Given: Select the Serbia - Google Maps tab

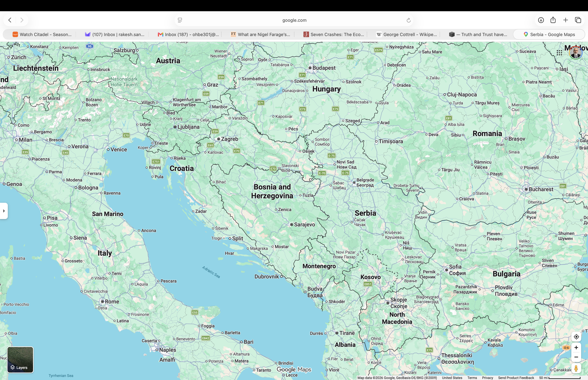Looking at the screenshot, I should click(549, 35).
